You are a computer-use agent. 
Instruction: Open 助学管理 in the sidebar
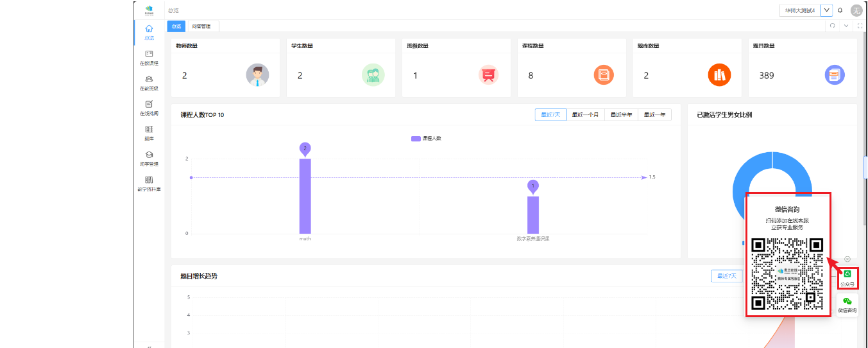(149, 157)
